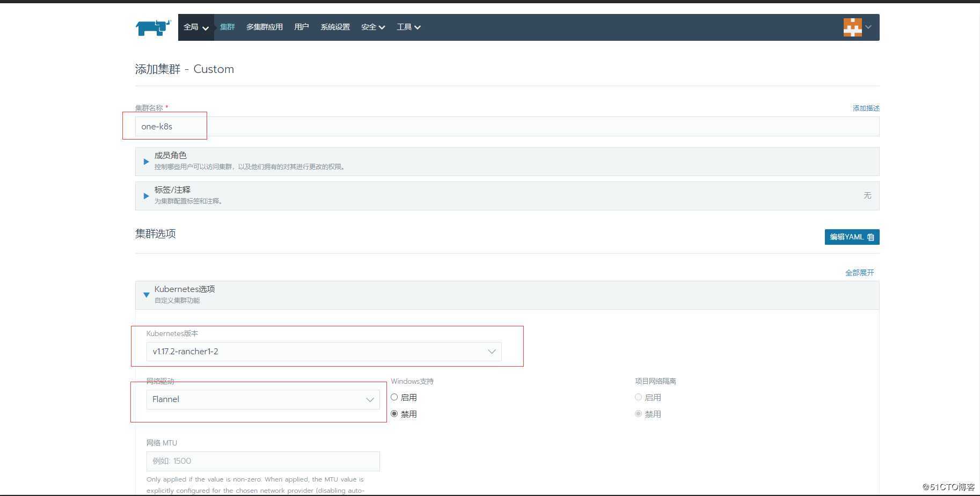980x496 pixels.
Task: Expand the 工具 tools menu
Action: click(408, 27)
